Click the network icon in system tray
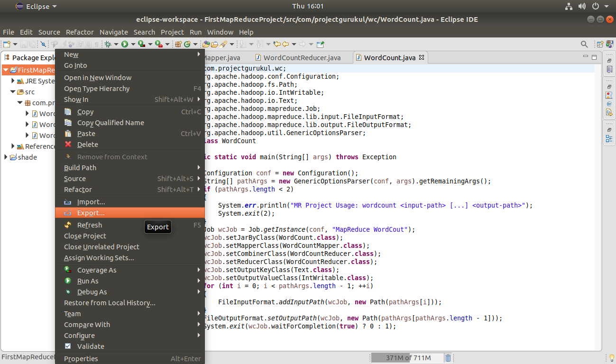The height and width of the screenshot is (364, 616). [569, 6]
